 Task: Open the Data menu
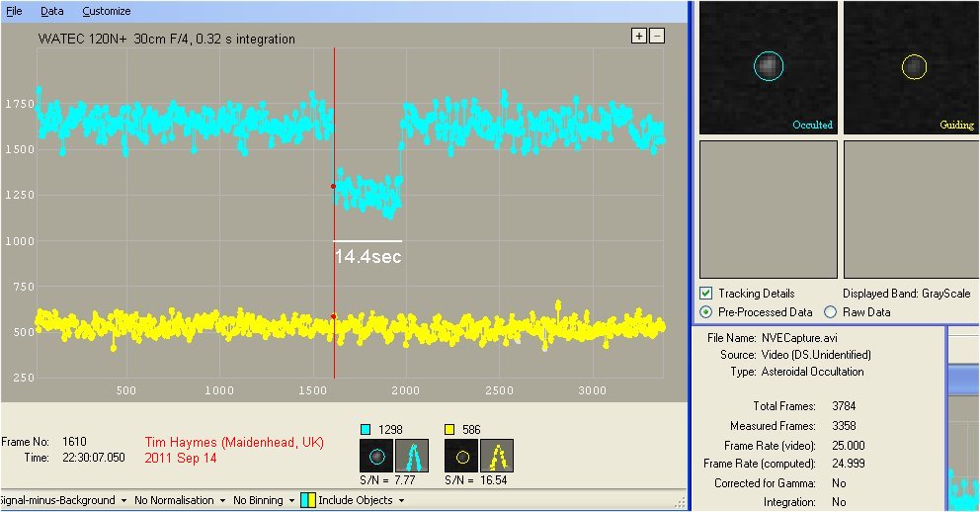coord(52,11)
